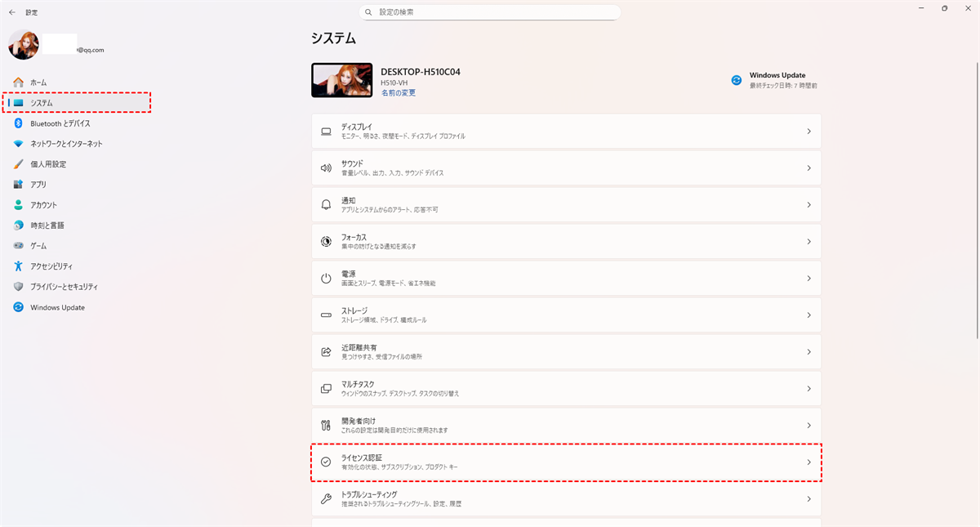980x527 pixels.
Task: Click the notification bell icon
Action: [x=326, y=205]
